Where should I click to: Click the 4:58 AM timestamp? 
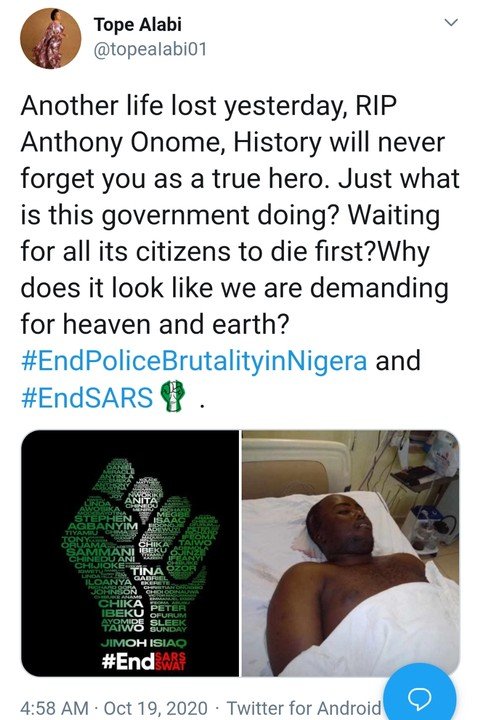point(54,708)
